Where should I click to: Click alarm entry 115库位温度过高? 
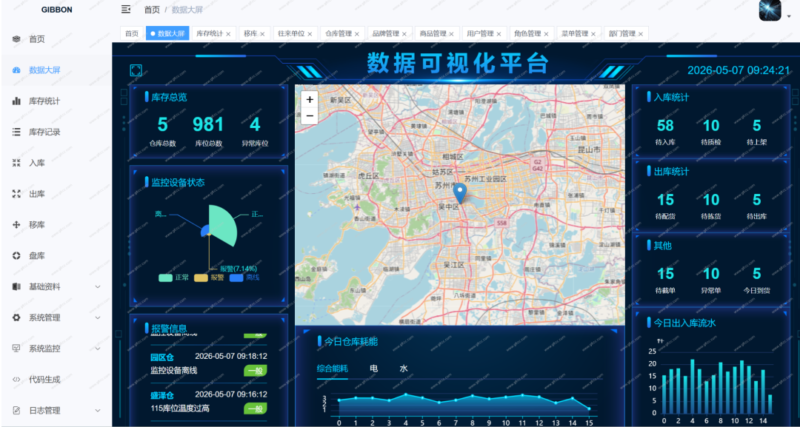[180, 408]
